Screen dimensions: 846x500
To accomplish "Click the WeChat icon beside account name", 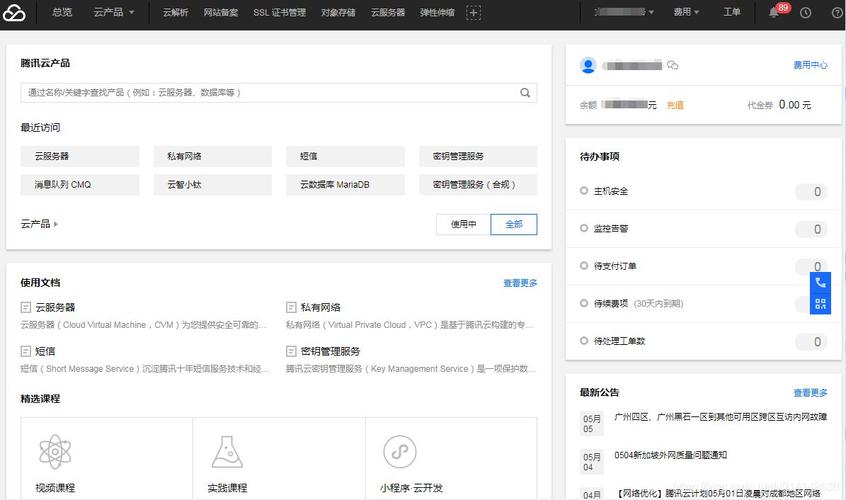I will point(673,65).
